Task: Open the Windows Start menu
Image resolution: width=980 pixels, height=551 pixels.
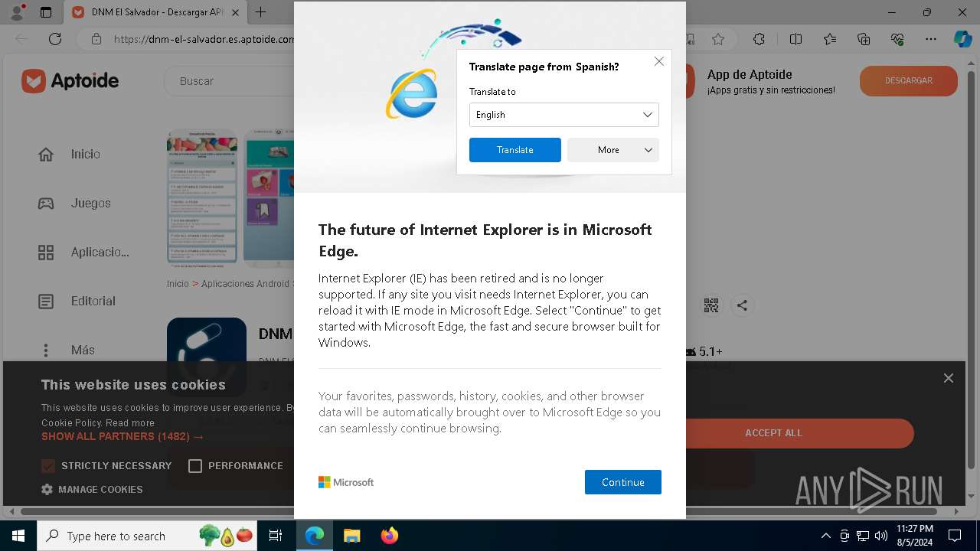Action: click(x=18, y=536)
